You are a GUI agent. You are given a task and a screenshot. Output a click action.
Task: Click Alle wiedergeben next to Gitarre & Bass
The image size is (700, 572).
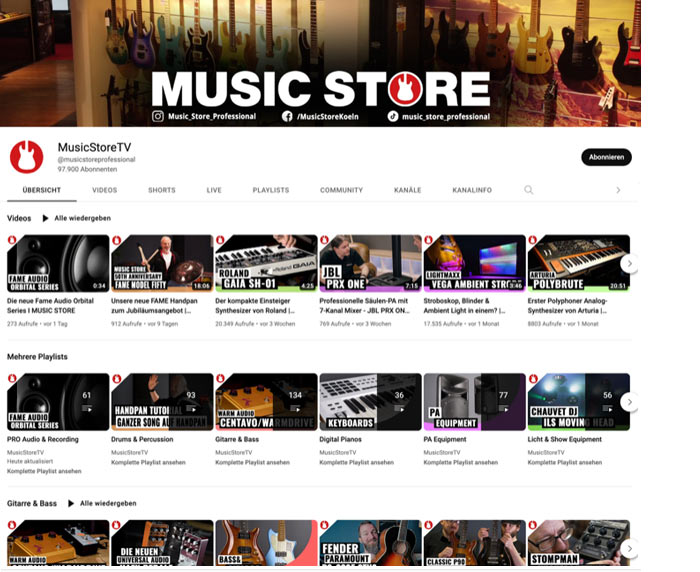(108, 503)
